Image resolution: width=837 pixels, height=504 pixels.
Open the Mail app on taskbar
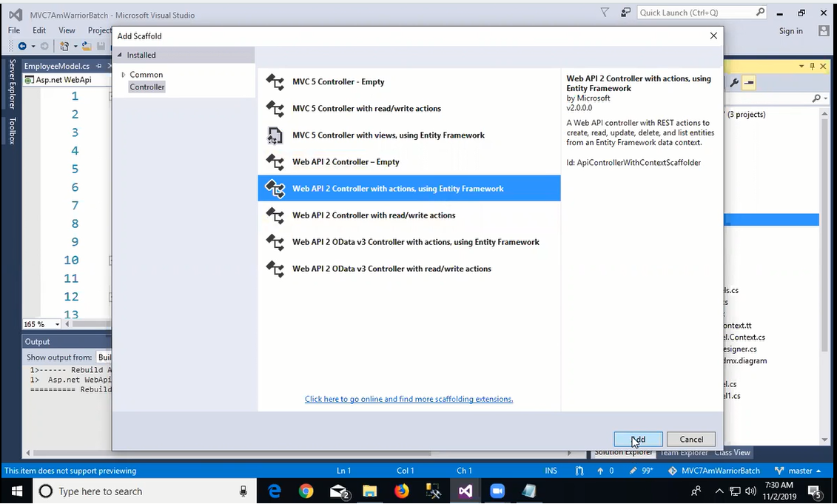click(x=338, y=491)
